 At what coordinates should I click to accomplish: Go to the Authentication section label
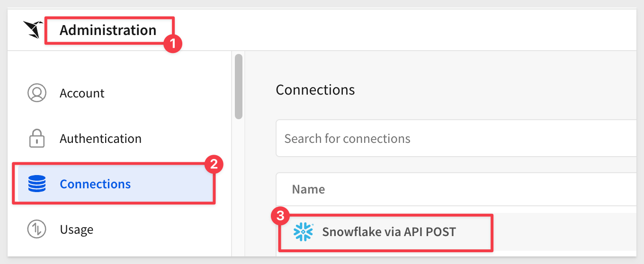[100, 139]
